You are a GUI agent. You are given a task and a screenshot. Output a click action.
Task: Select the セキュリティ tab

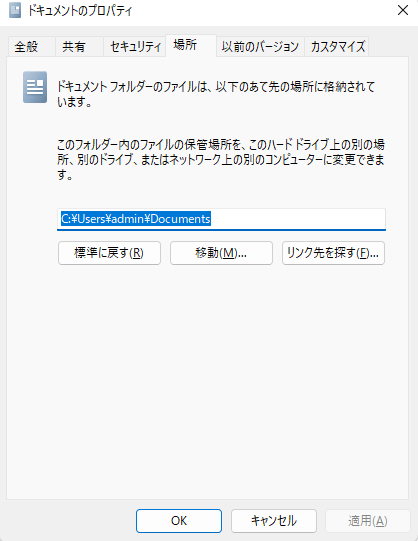click(135, 47)
